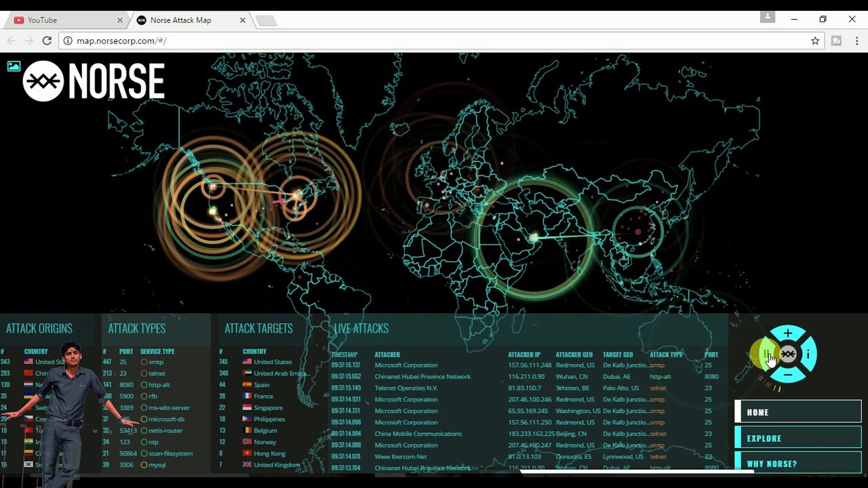The width and height of the screenshot is (868, 488).
Task: Close the YouTube tab
Action: pyautogui.click(x=120, y=20)
